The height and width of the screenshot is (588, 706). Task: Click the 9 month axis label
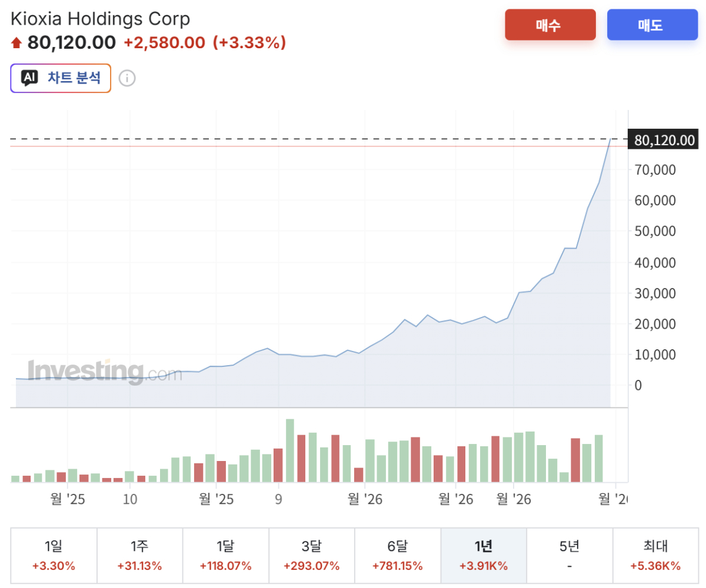pos(278,499)
